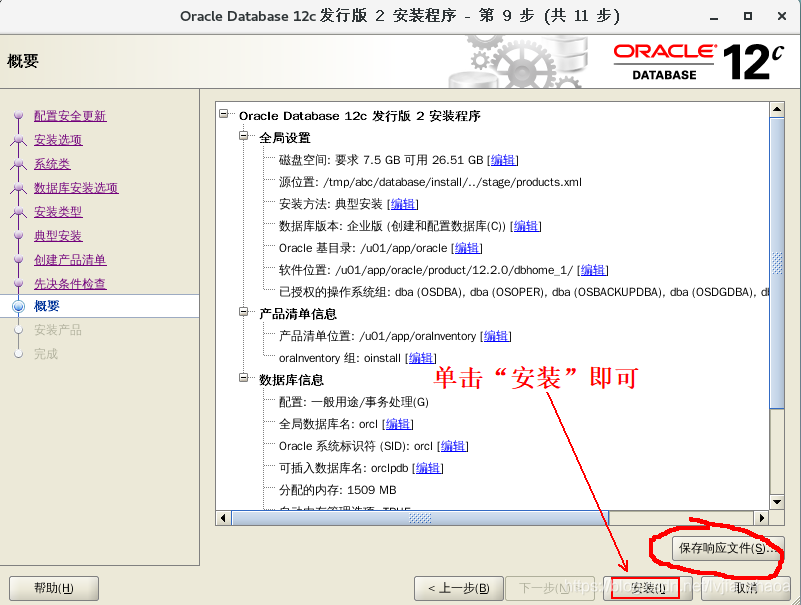This screenshot has height=605, width=801.
Task: Collapse the 产品清单信息 section
Action: 244,312
